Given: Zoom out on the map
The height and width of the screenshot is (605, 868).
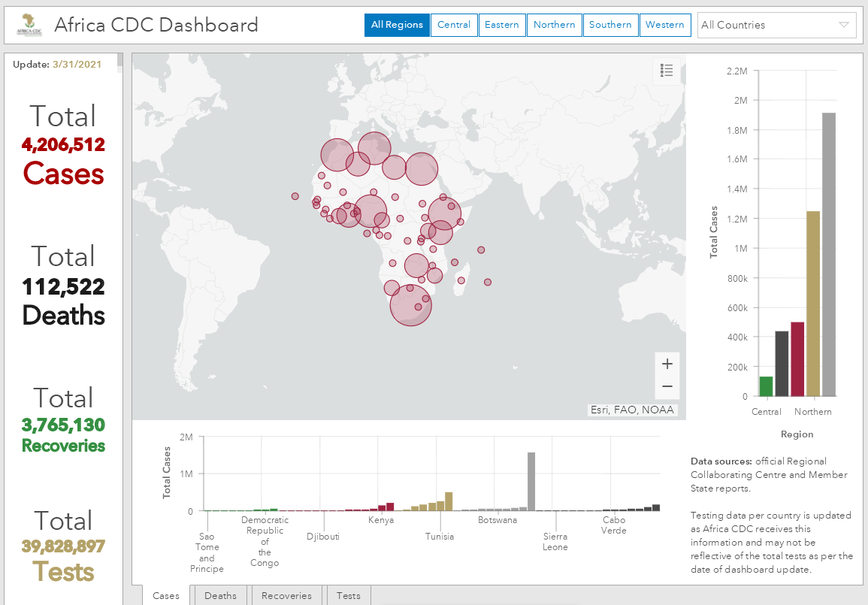Looking at the screenshot, I should pos(667,388).
